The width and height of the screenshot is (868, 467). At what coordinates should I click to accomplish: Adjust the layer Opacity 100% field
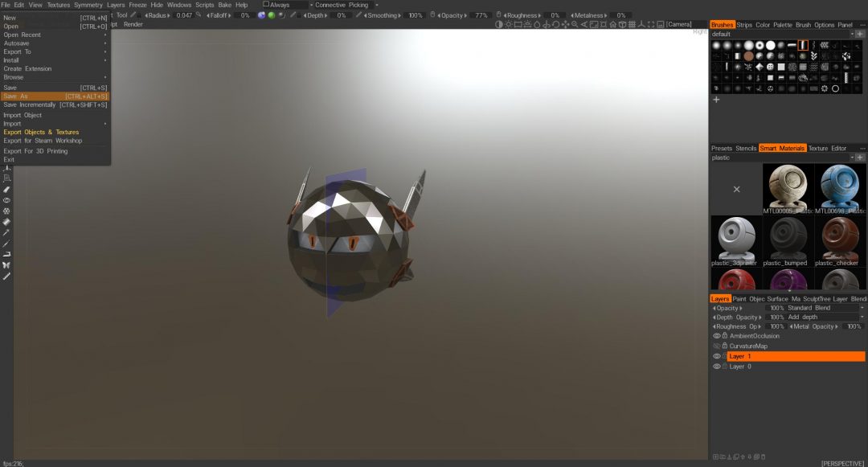tap(776, 308)
